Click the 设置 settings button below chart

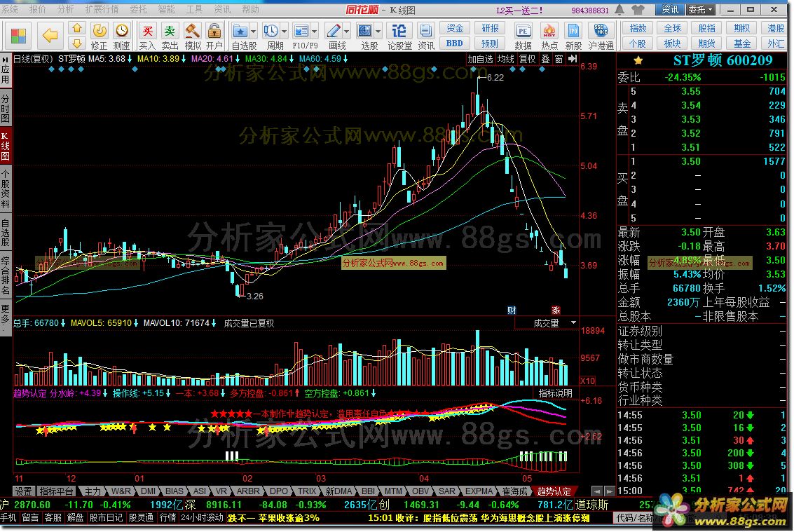tap(23, 491)
